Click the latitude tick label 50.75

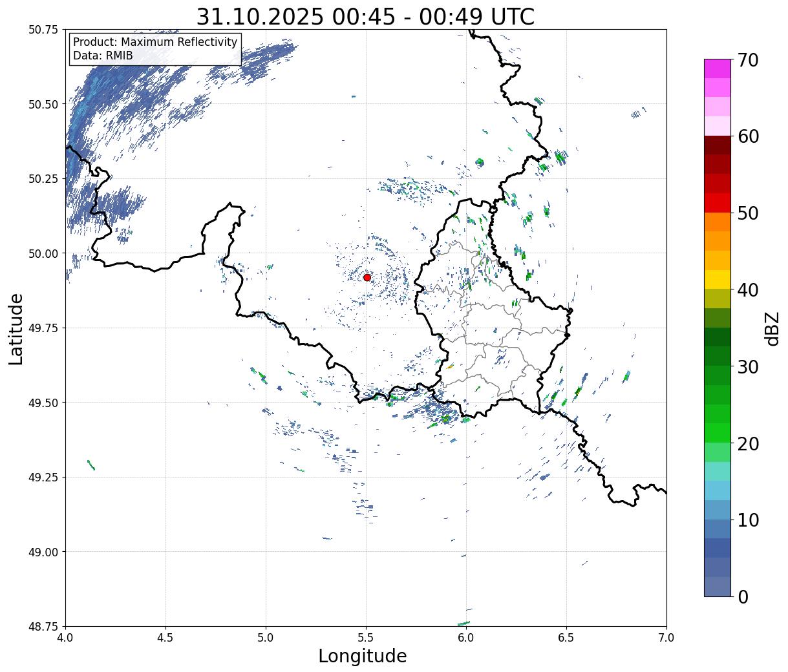[43, 30]
